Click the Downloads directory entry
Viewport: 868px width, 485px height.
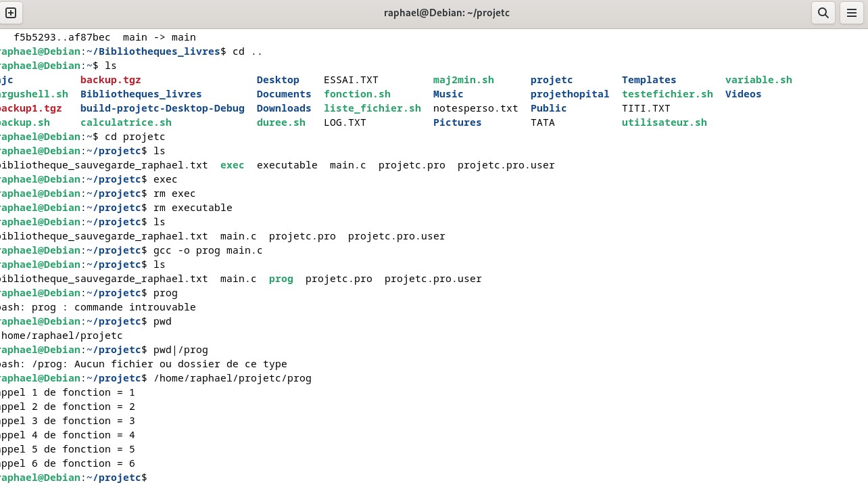tap(283, 108)
